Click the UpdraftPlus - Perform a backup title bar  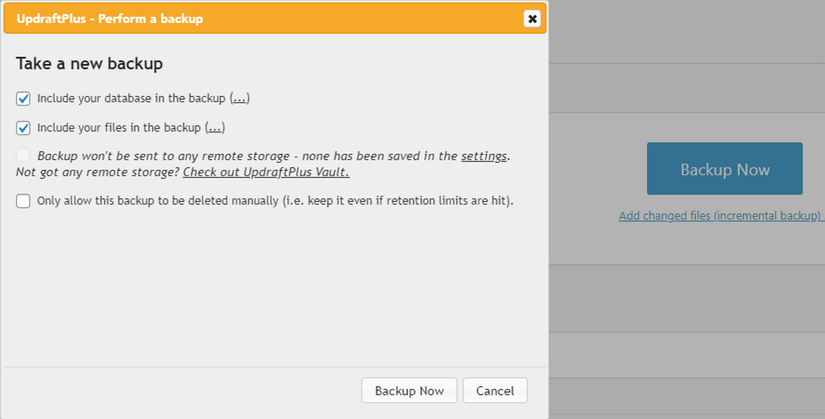point(275,19)
